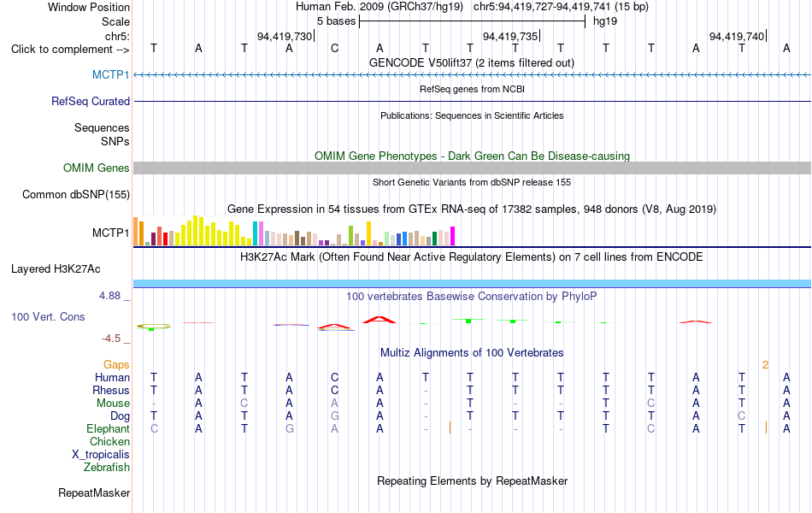Click the Gaps row label

pos(116,365)
